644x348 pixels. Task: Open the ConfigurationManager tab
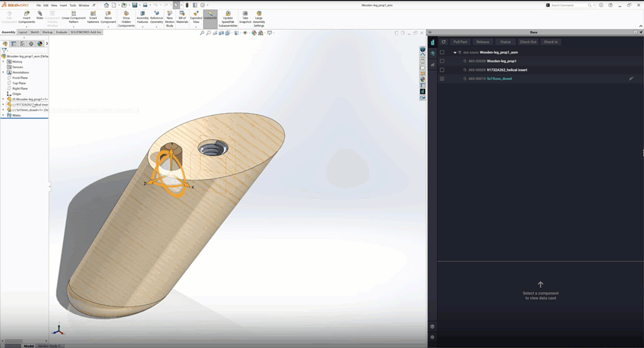pyautogui.click(x=23, y=44)
